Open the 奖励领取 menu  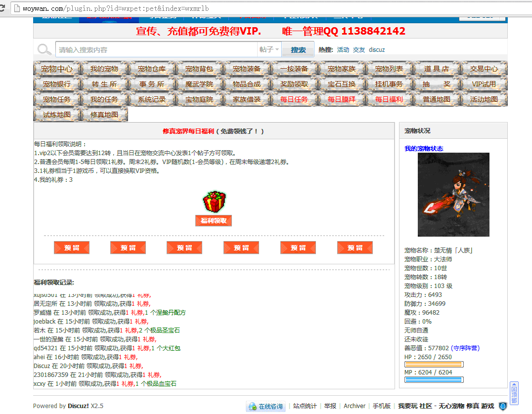[x=294, y=84]
